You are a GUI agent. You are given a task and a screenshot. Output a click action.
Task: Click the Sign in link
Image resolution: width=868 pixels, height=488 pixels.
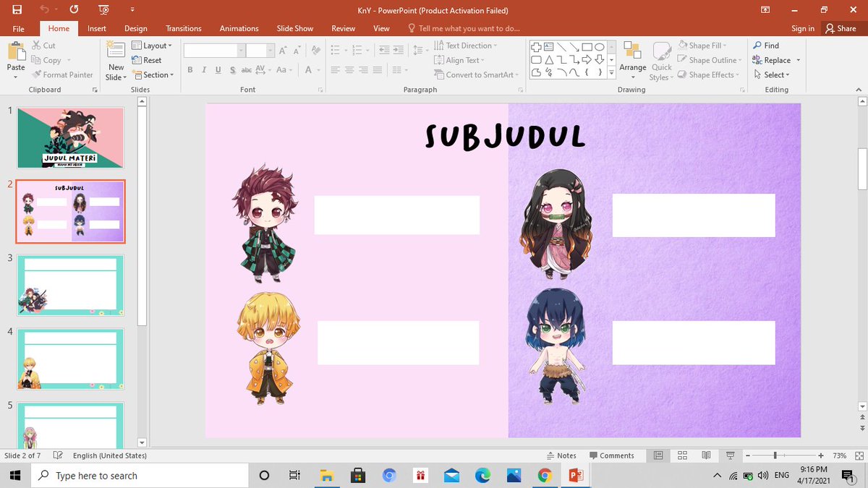tap(803, 28)
